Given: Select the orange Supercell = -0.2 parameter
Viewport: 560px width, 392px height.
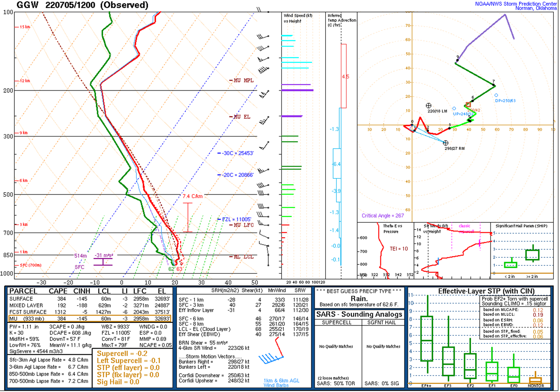Looking at the screenshot, I should tap(122, 354).
